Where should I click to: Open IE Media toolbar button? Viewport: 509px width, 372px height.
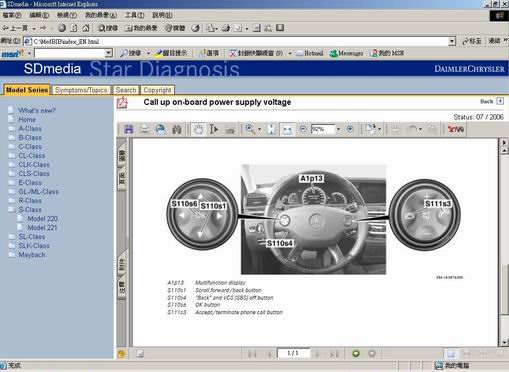[175, 28]
